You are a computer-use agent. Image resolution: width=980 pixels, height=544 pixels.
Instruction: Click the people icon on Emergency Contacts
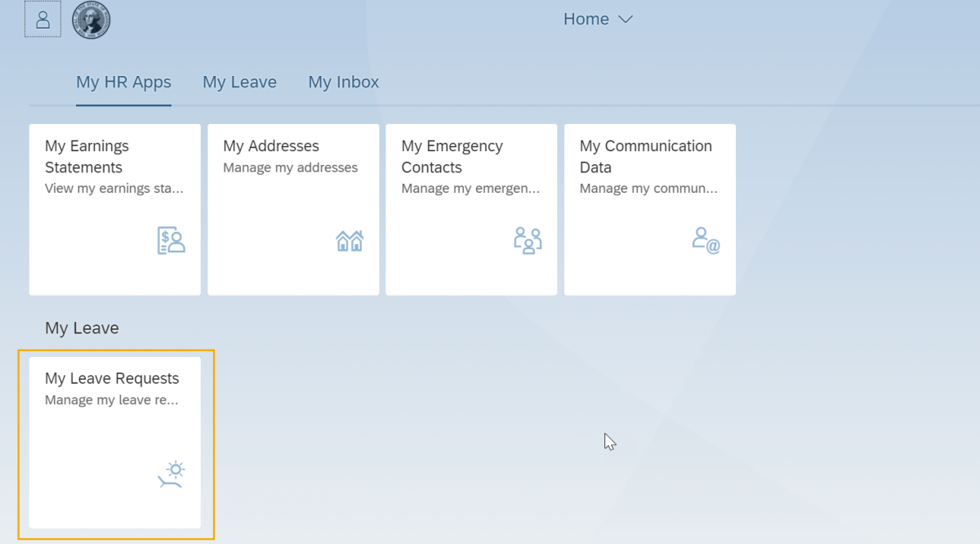pyautogui.click(x=528, y=241)
